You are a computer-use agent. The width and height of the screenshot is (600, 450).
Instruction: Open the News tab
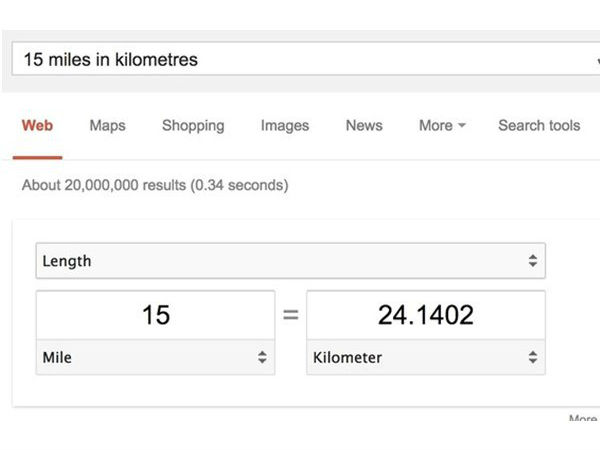coord(364,126)
